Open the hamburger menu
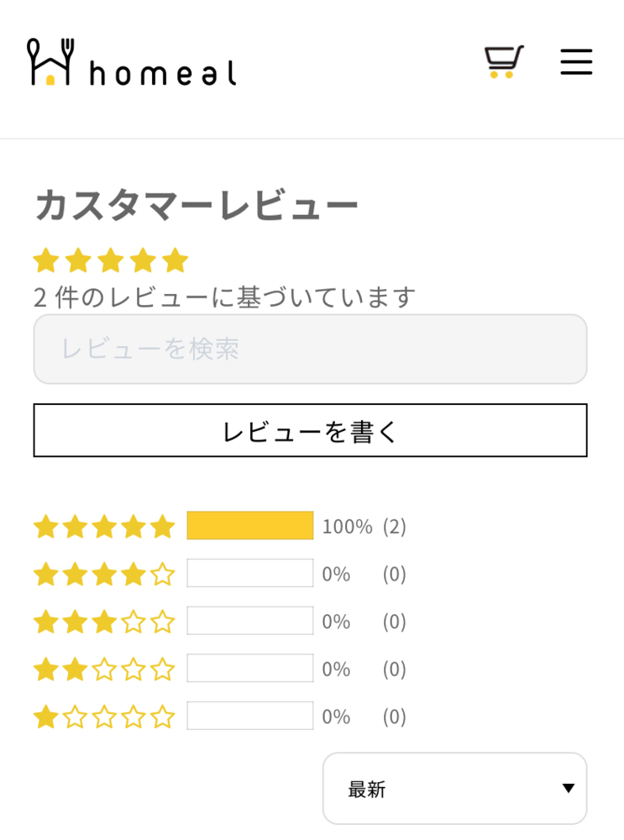624x840 pixels. (576, 61)
